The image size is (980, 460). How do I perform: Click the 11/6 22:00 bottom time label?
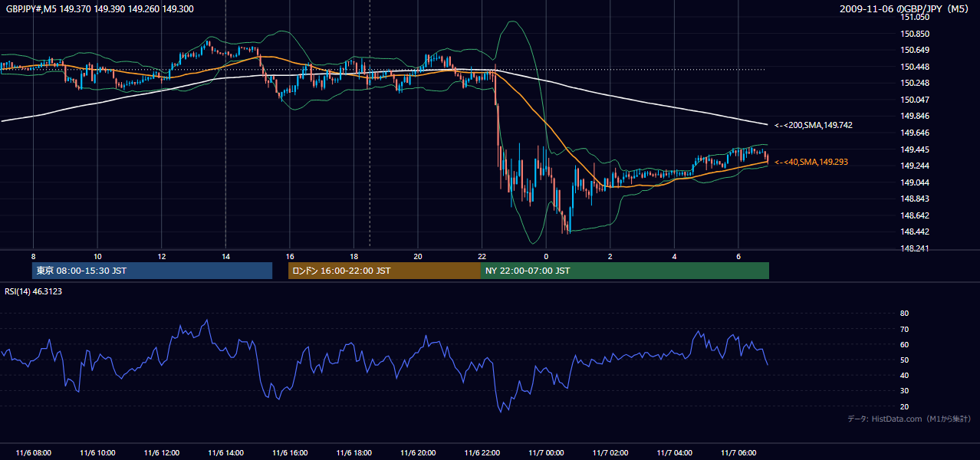click(482, 453)
